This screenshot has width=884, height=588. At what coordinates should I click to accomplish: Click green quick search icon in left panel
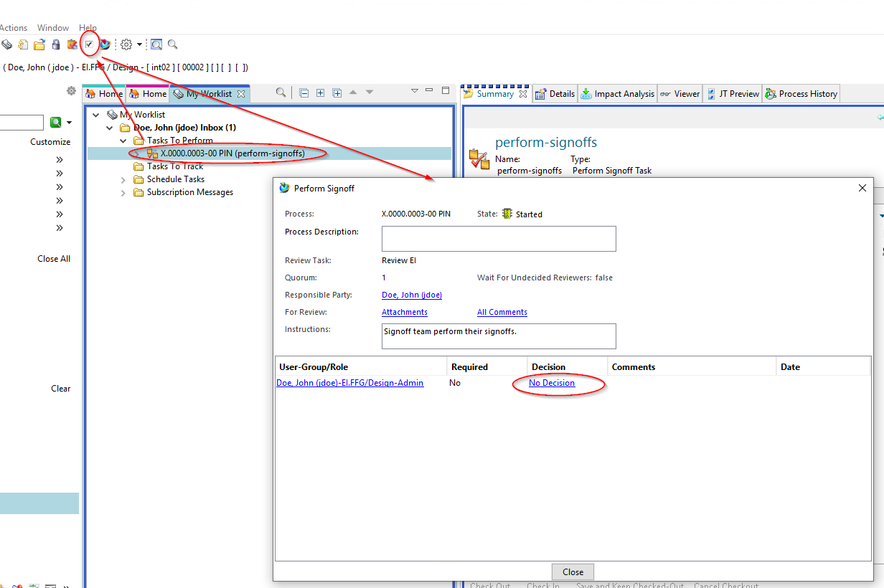[x=56, y=123]
